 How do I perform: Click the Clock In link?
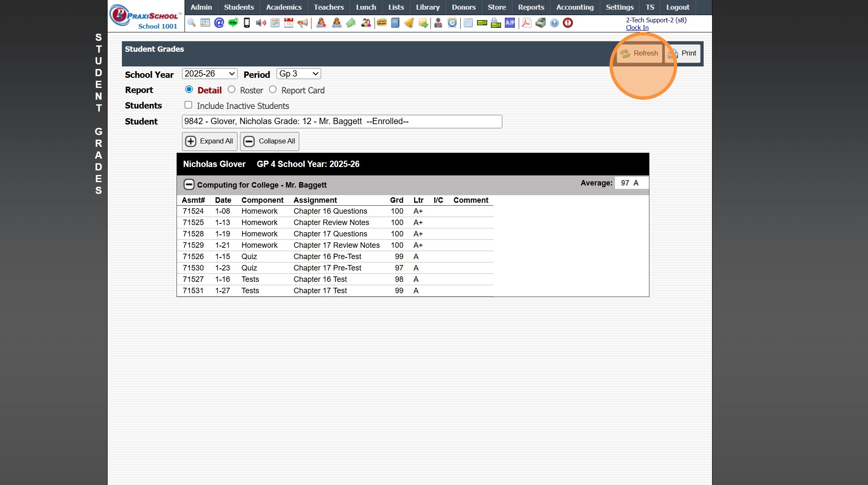(x=637, y=28)
